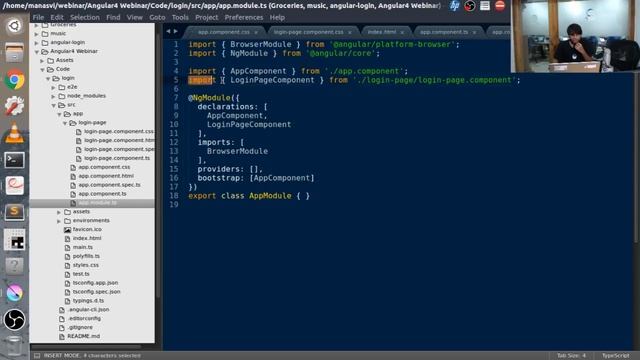The height and width of the screenshot is (360, 640).
Task: Close the app.component.ts tab
Action: 474,32
